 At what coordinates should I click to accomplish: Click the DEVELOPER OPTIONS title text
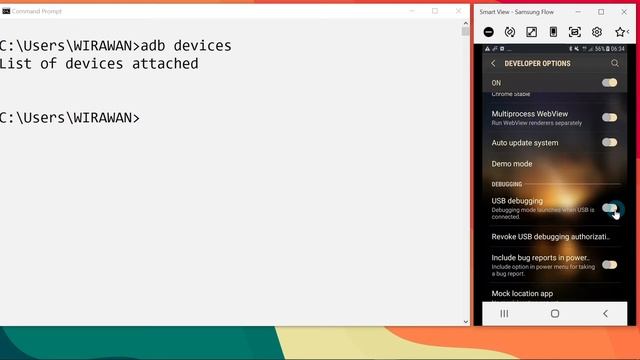(537, 63)
